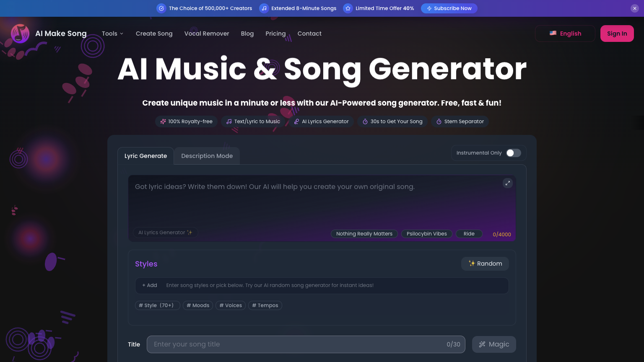
Task: Click the 30s to Get Your Song badge
Action: [x=392, y=122]
